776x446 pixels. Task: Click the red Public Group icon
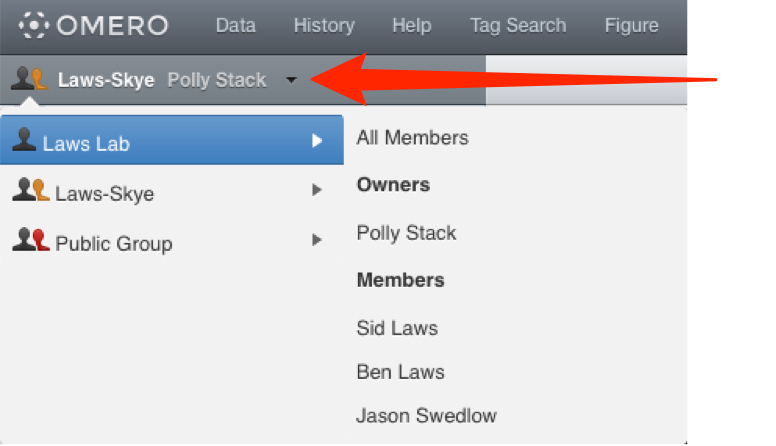tap(31, 240)
